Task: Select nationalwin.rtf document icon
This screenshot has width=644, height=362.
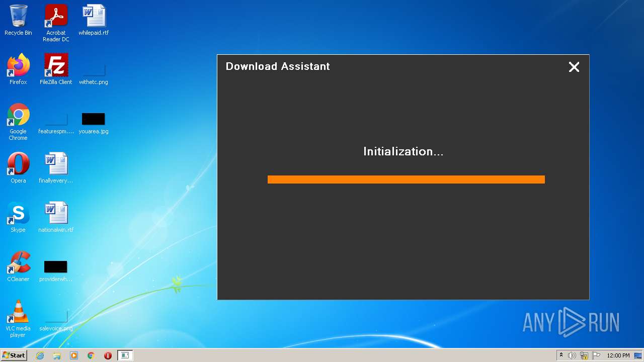Action: click(56, 217)
